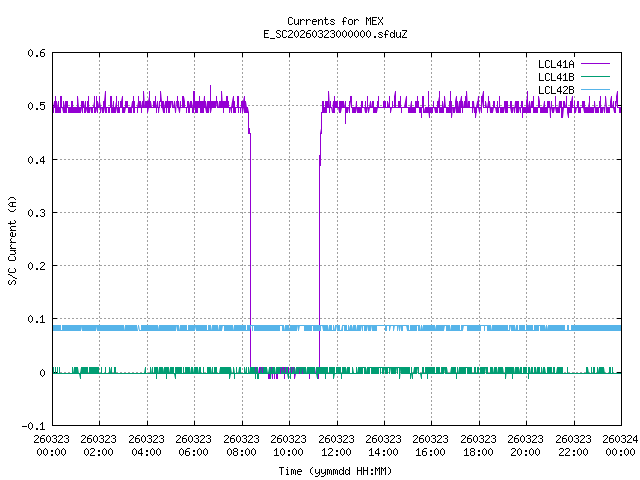Select the 12:00 time tick label

click(x=336, y=445)
